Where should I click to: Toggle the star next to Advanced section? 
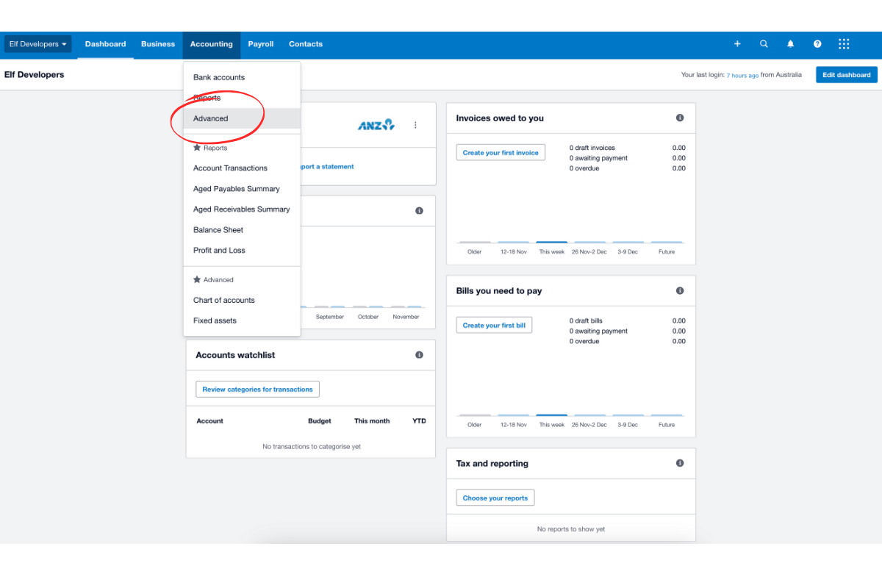(x=196, y=279)
